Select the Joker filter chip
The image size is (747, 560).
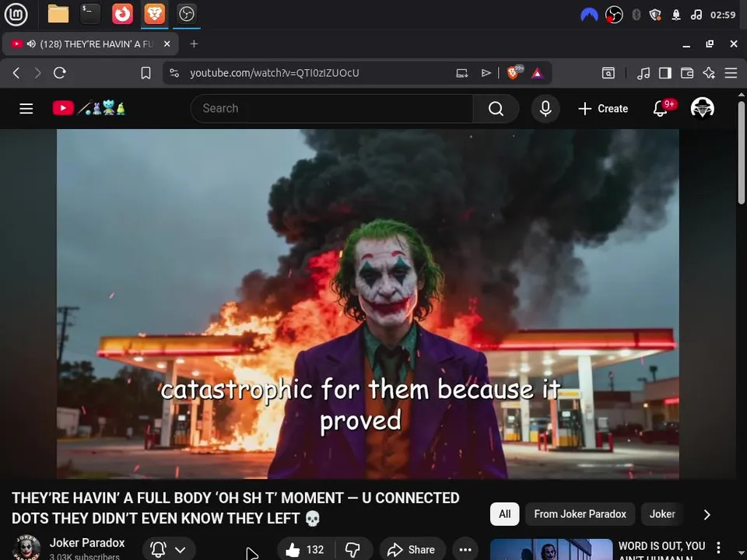click(662, 514)
